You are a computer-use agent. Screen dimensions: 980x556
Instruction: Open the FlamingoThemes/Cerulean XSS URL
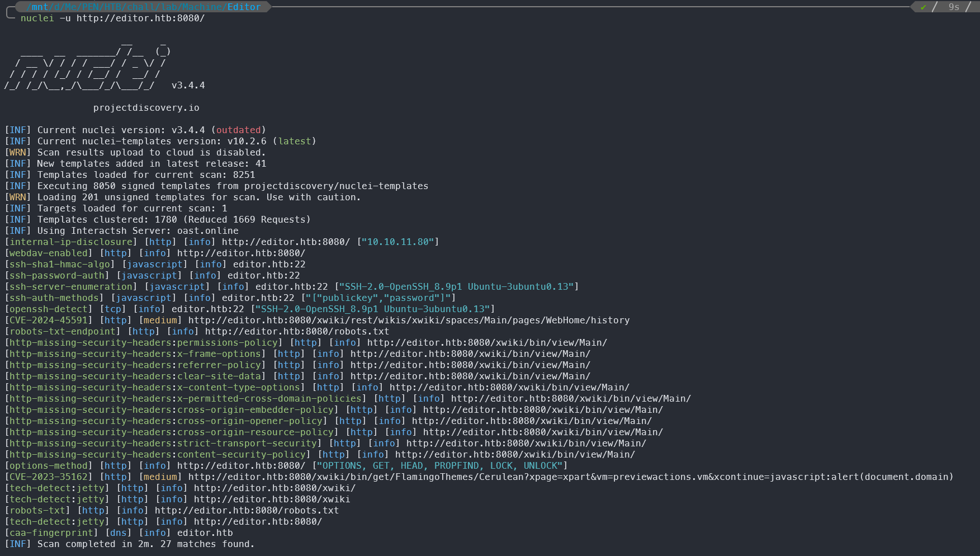tap(571, 477)
